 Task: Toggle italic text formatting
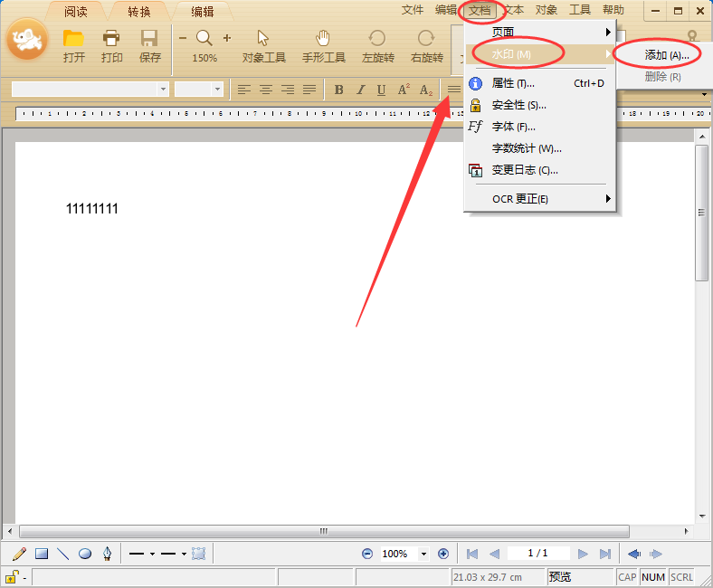(360, 90)
